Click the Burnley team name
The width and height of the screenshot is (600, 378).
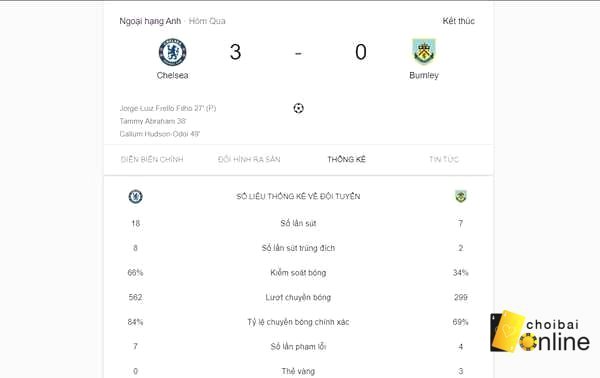point(424,75)
